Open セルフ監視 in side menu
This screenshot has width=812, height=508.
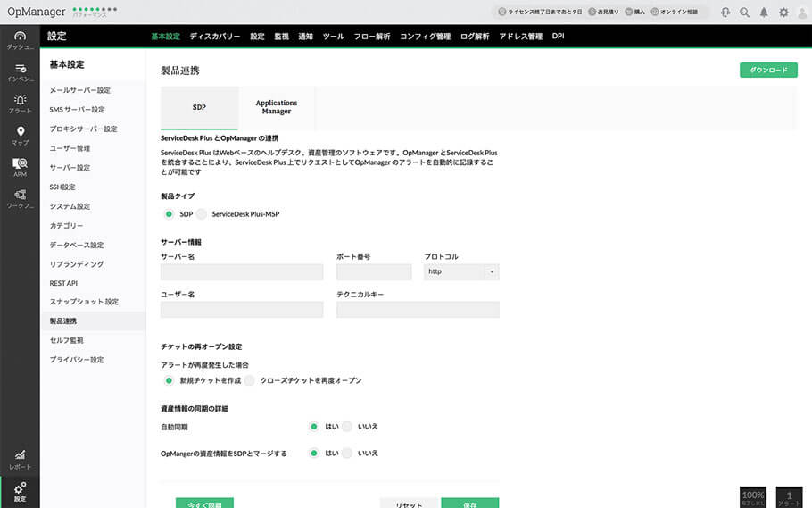(x=66, y=340)
